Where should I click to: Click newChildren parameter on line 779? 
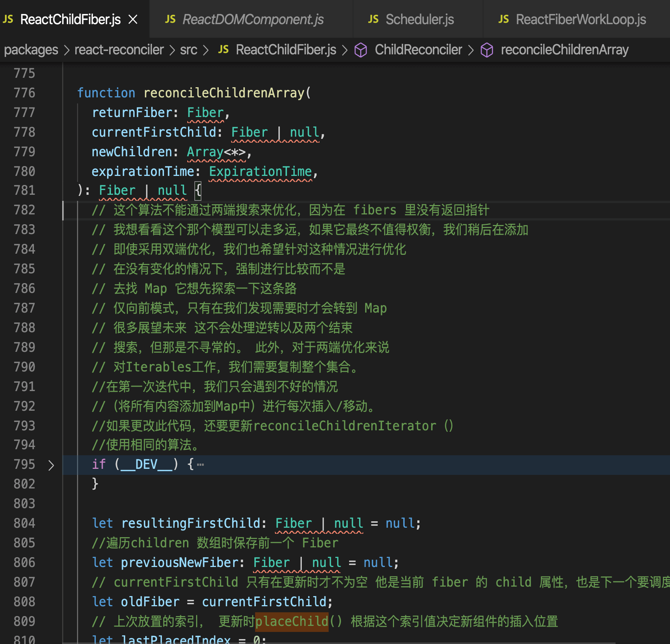click(132, 152)
